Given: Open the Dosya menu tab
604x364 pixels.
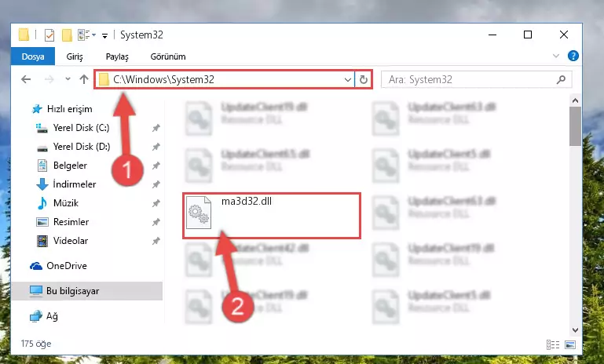Looking at the screenshot, I should pyautogui.click(x=33, y=56).
